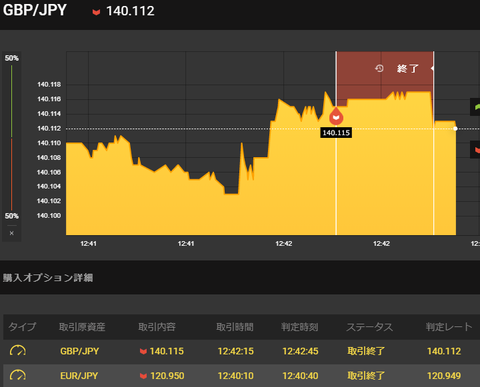Click the 判定レート column header

click(x=449, y=327)
